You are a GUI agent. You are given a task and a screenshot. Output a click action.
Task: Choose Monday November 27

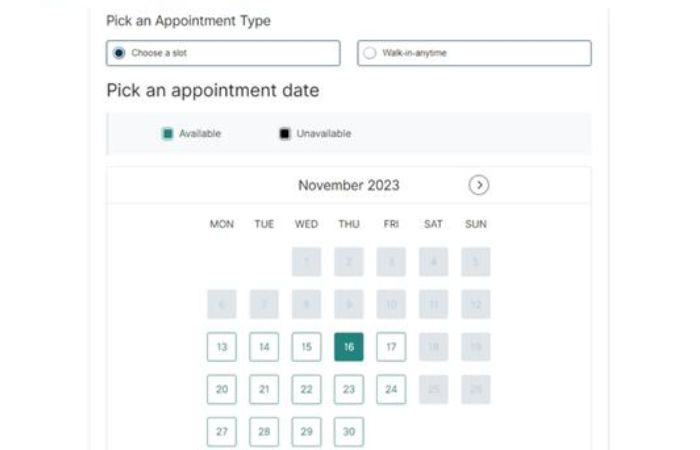[x=221, y=431]
